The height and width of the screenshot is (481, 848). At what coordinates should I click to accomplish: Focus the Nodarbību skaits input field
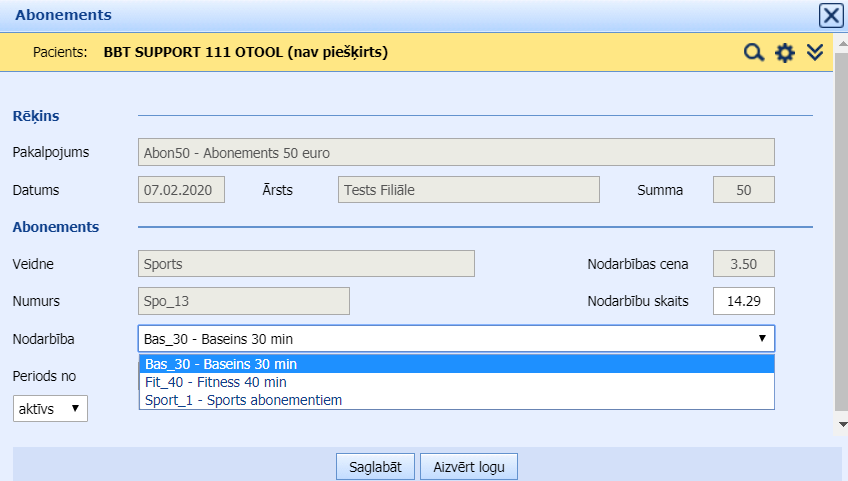click(743, 301)
